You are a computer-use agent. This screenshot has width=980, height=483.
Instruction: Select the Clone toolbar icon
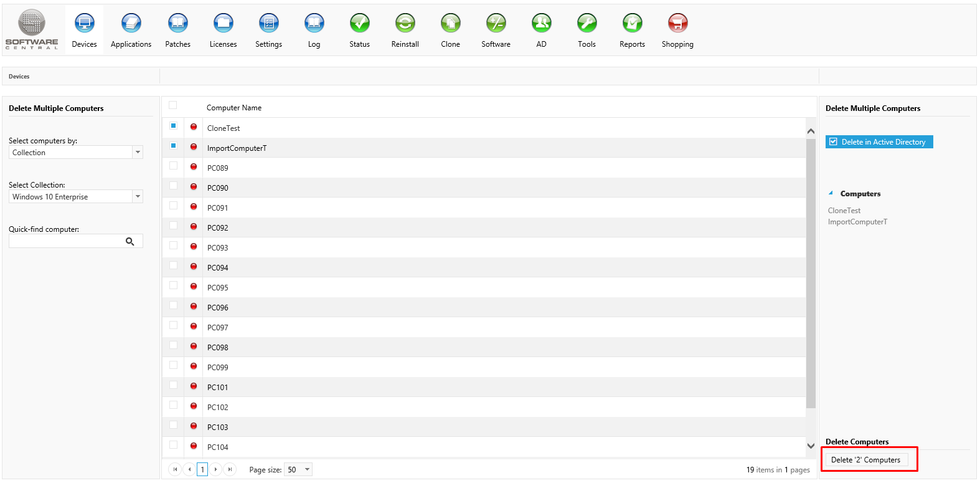pos(450,24)
